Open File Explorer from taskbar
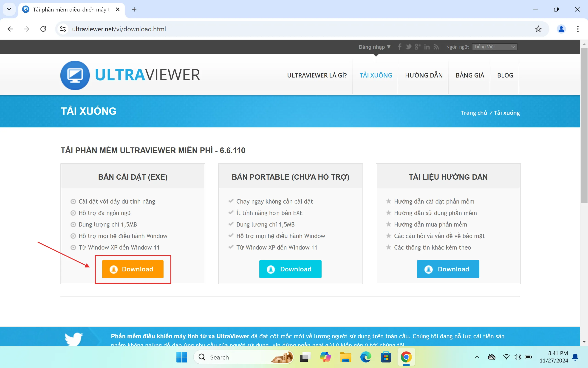The height and width of the screenshot is (368, 588). click(x=345, y=357)
